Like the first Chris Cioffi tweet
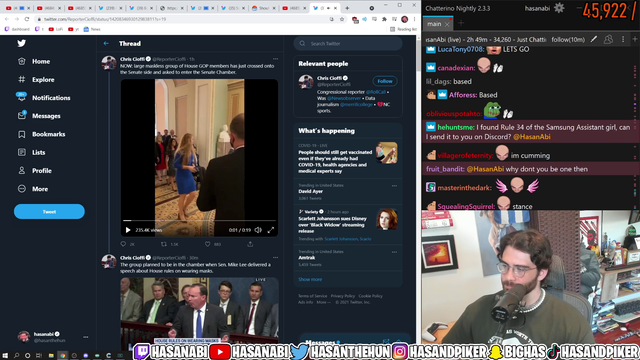This screenshot has width=640, height=360. click(207, 244)
